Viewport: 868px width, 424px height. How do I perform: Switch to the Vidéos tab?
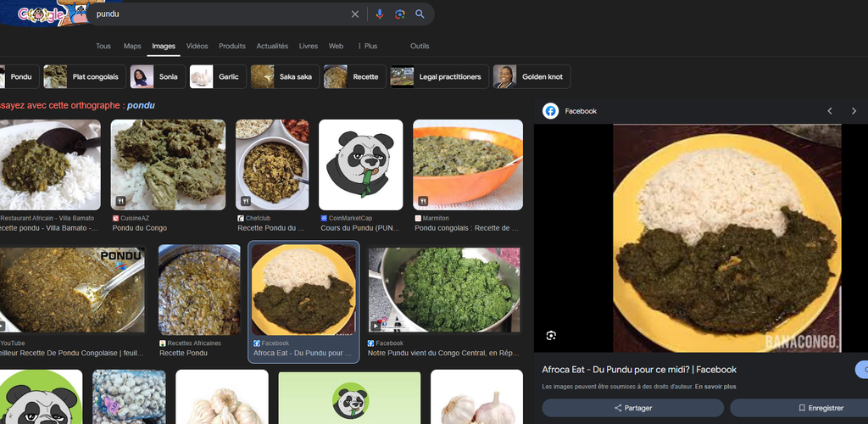[197, 46]
